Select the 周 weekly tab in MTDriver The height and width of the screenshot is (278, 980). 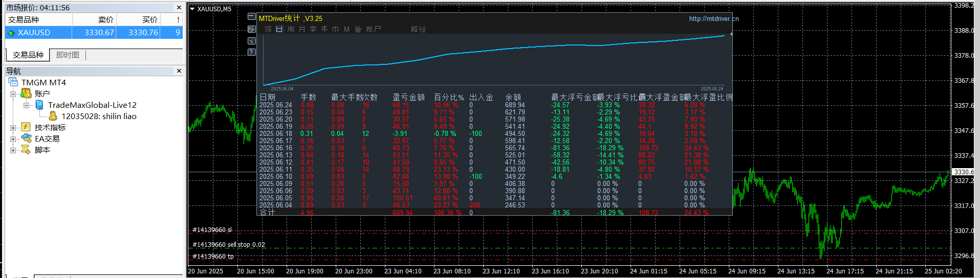pyautogui.click(x=291, y=29)
